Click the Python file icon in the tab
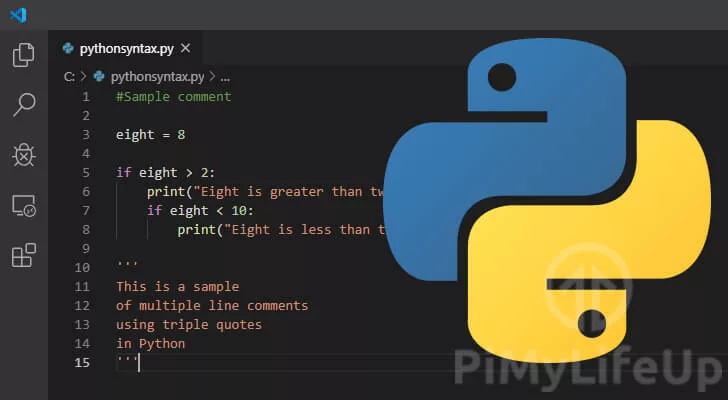The height and width of the screenshot is (400, 728). [68, 48]
